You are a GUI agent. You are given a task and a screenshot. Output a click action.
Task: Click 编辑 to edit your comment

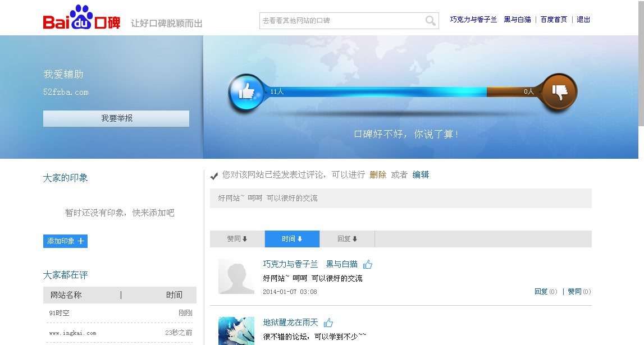pyautogui.click(x=421, y=175)
